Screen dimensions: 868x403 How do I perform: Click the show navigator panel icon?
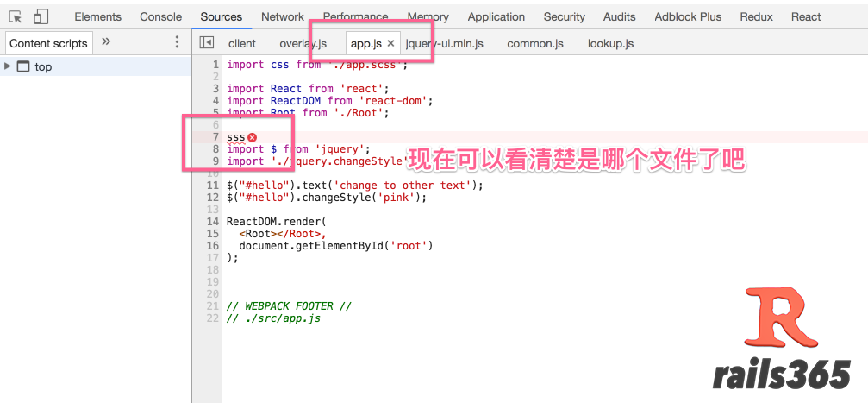click(x=206, y=42)
